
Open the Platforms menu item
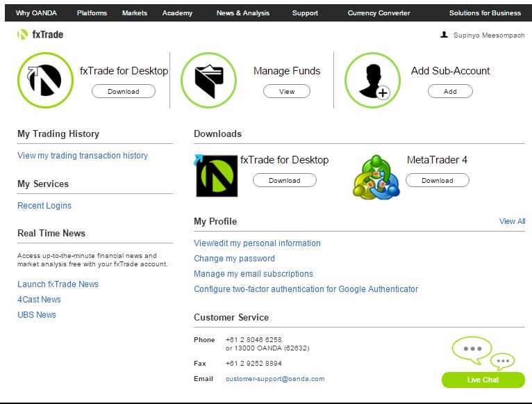coord(92,13)
